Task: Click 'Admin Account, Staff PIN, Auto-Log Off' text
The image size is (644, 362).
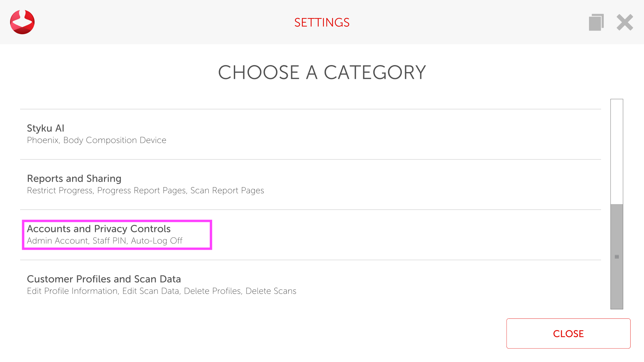Action: coord(105,241)
